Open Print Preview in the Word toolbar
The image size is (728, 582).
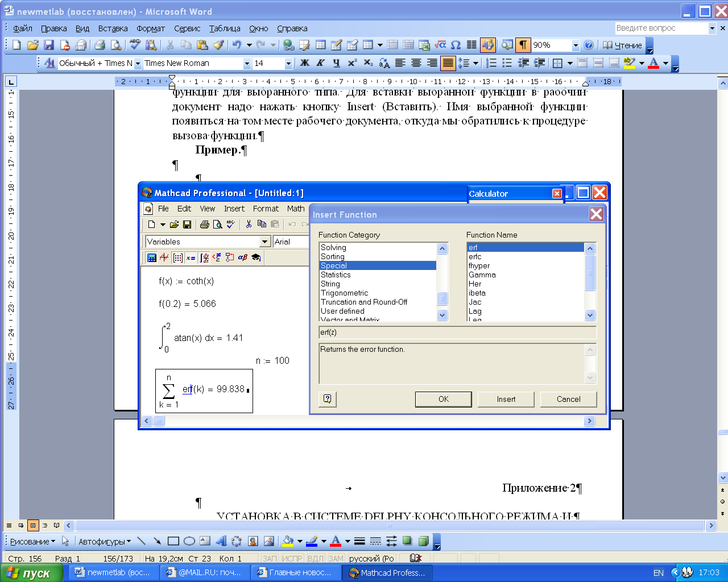click(116, 45)
